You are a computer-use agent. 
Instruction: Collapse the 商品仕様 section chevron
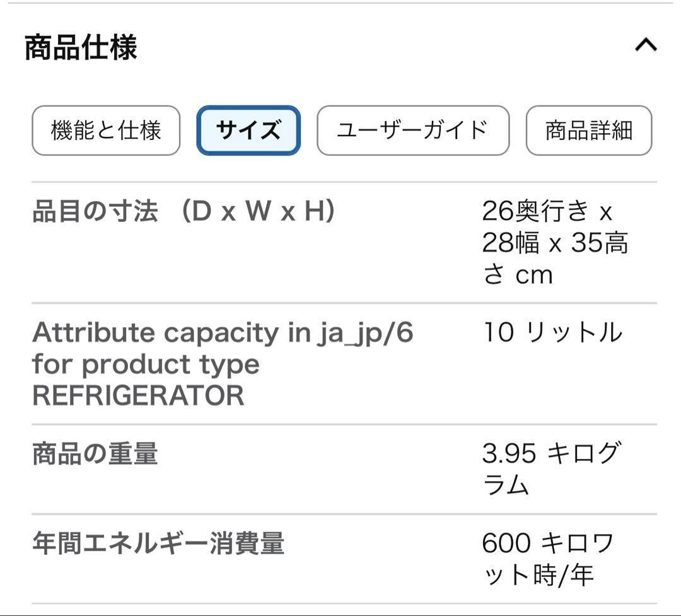[646, 45]
